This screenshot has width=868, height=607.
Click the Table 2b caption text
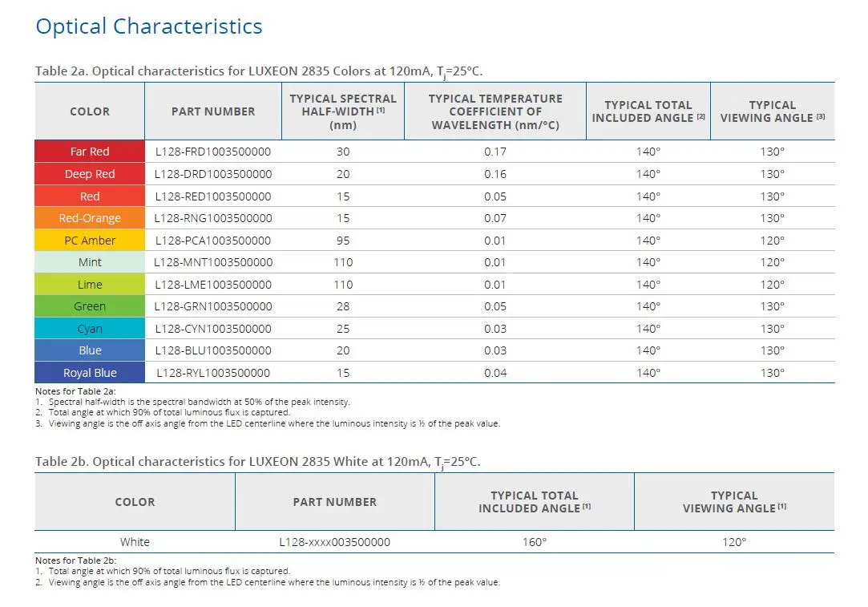click(258, 462)
